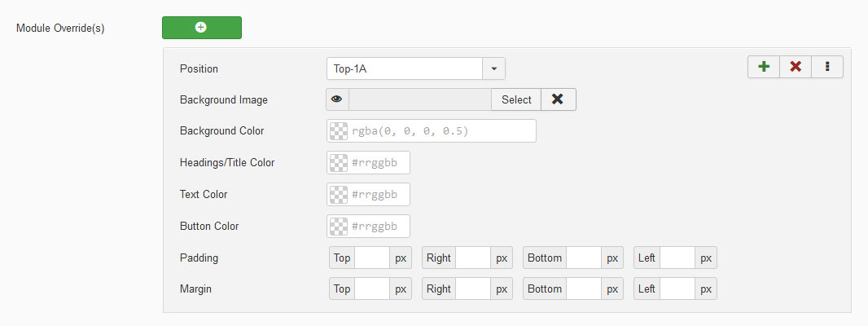Clear the background image with X button
The width and height of the screenshot is (868, 326).
click(558, 99)
